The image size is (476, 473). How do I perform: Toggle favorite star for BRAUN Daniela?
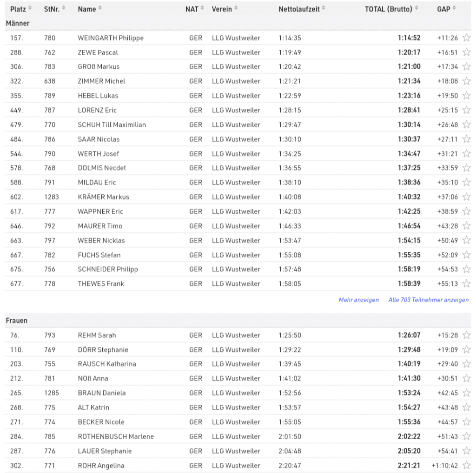[466, 393]
